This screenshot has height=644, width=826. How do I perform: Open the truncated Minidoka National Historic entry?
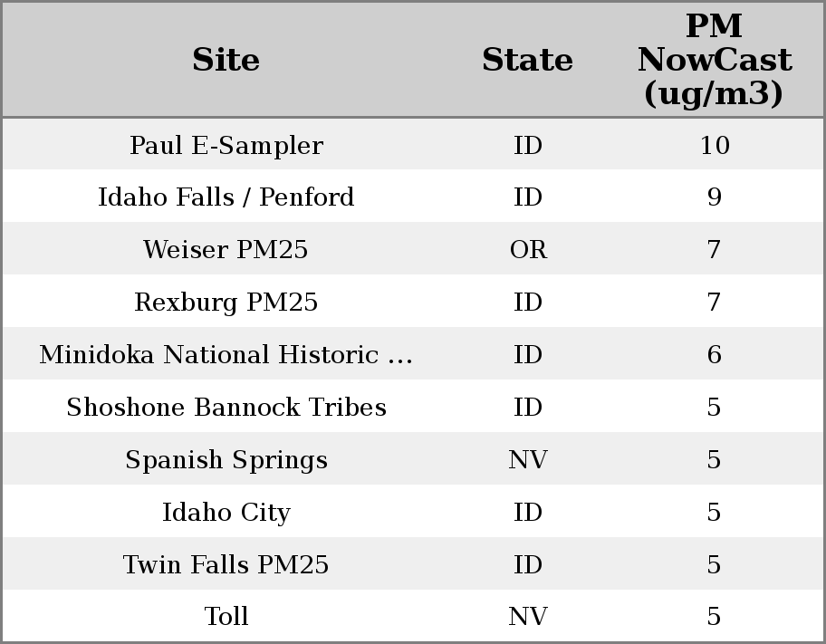226,355
